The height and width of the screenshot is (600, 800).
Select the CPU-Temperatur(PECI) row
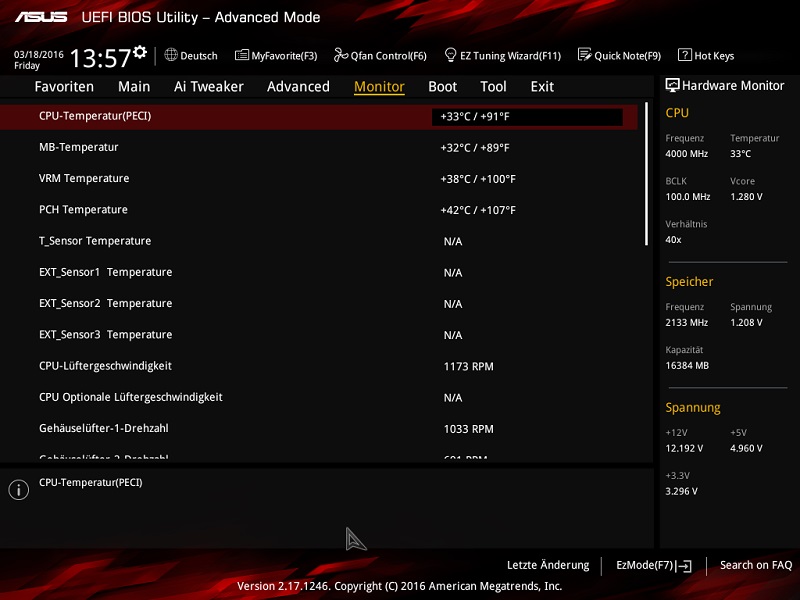(319, 117)
